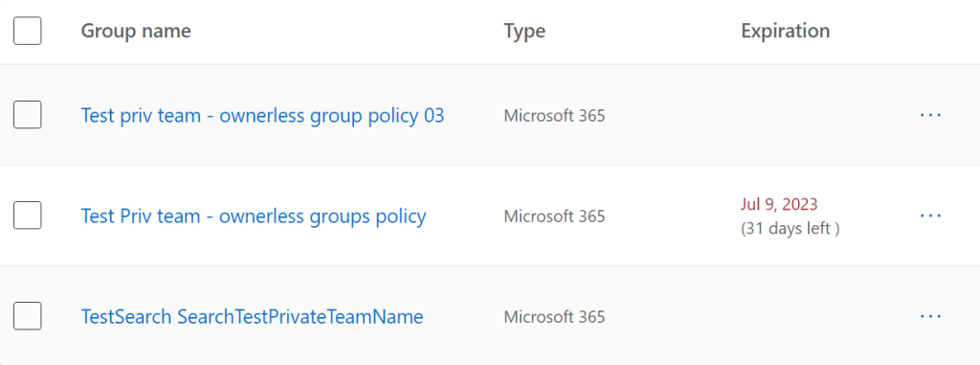Sort by the Expiration column header
Viewport: 980px width, 365px height.
785,31
